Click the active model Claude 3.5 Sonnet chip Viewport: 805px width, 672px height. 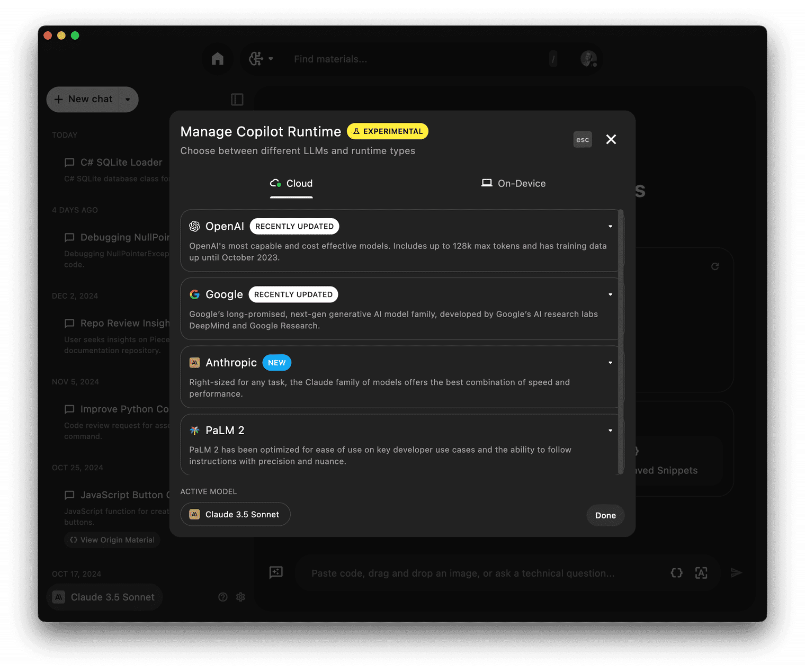tap(235, 514)
